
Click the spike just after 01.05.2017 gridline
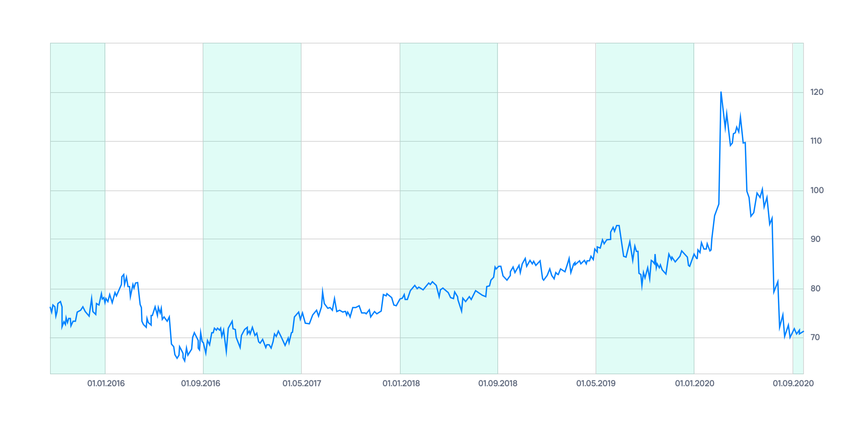pos(322,290)
